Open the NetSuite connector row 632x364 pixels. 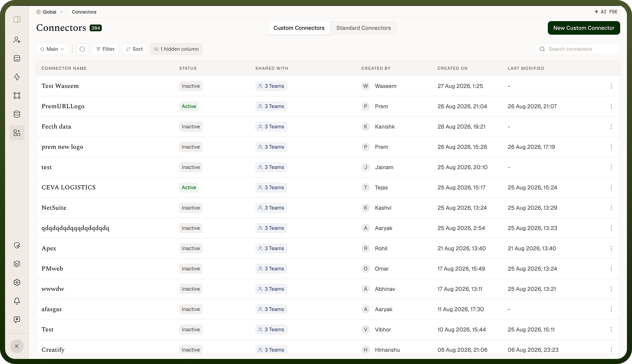pos(328,208)
